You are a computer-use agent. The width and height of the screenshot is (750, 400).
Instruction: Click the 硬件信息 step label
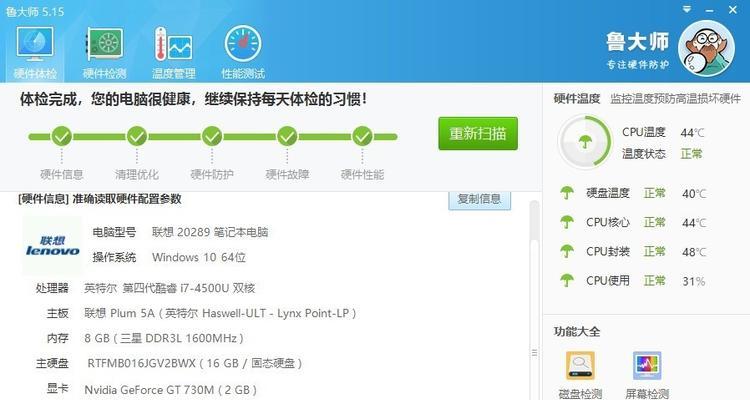pyautogui.click(x=62, y=175)
